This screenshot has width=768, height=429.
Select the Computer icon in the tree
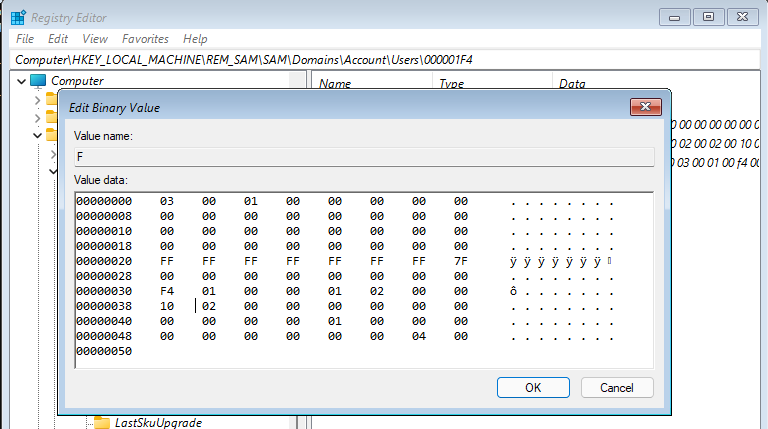click(x=38, y=81)
